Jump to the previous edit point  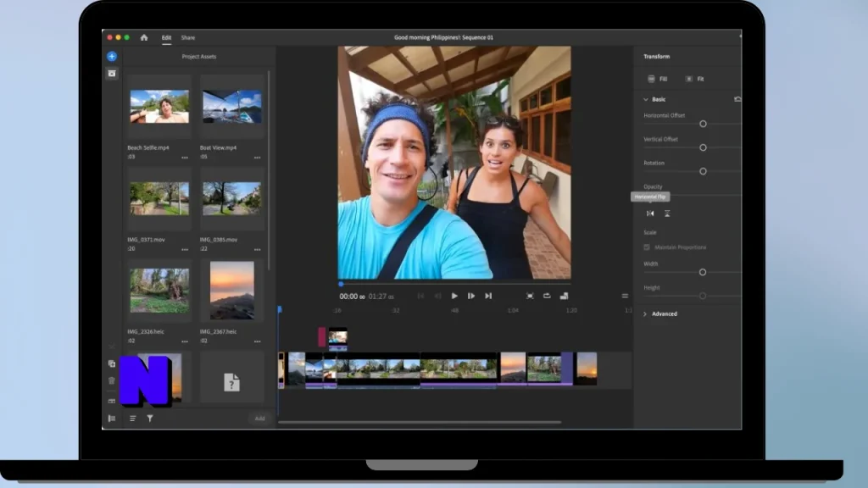(420, 296)
